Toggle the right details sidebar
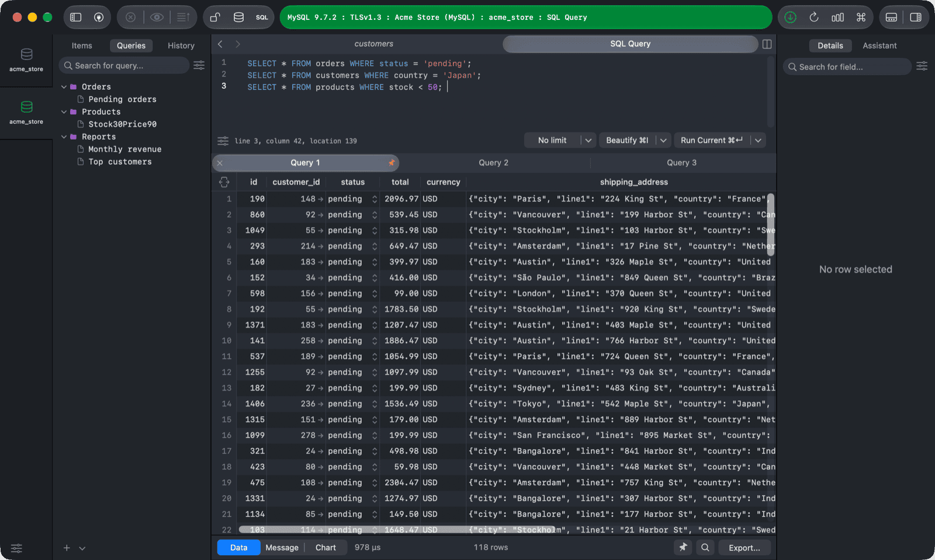The height and width of the screenshot is (560, 935). (x=916, y=18)
